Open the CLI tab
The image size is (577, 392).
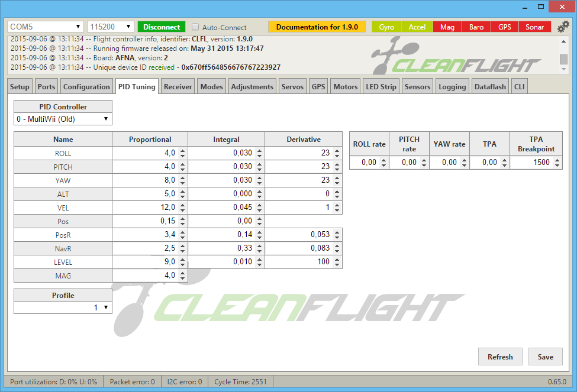pos(519,87)
